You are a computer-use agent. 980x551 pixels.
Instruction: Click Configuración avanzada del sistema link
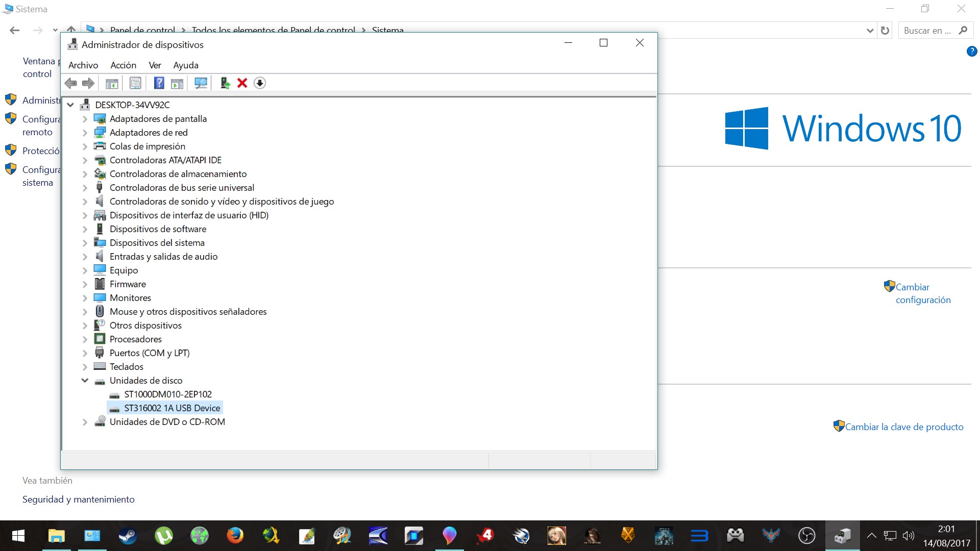click(41, 176)
